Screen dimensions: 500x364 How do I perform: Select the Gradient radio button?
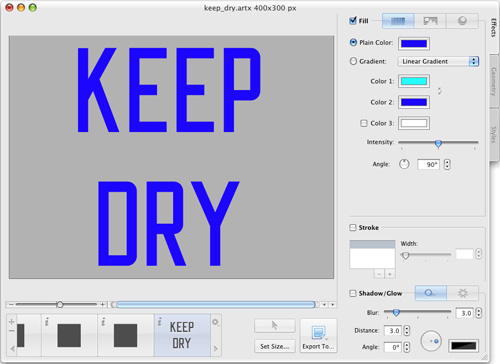[353, 61]
